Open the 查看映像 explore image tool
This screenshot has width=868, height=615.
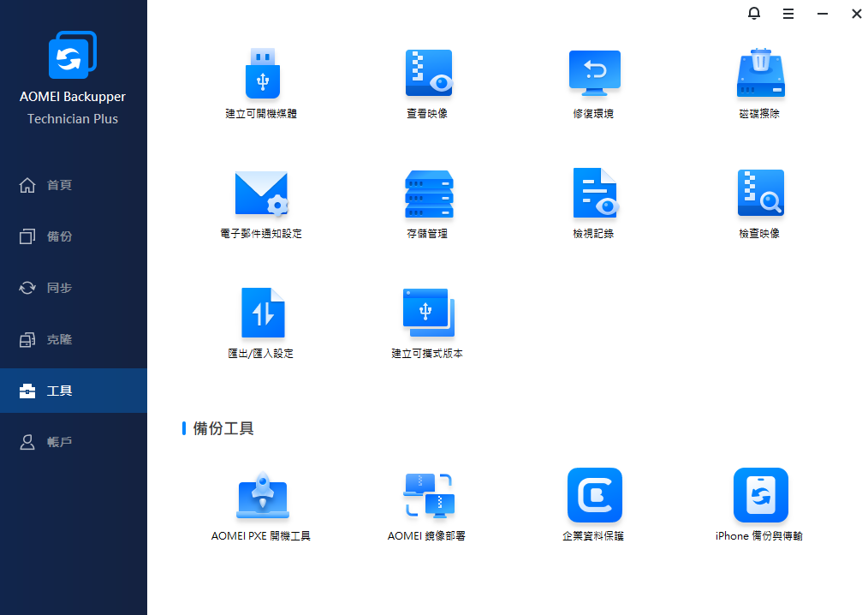point(427,83)
